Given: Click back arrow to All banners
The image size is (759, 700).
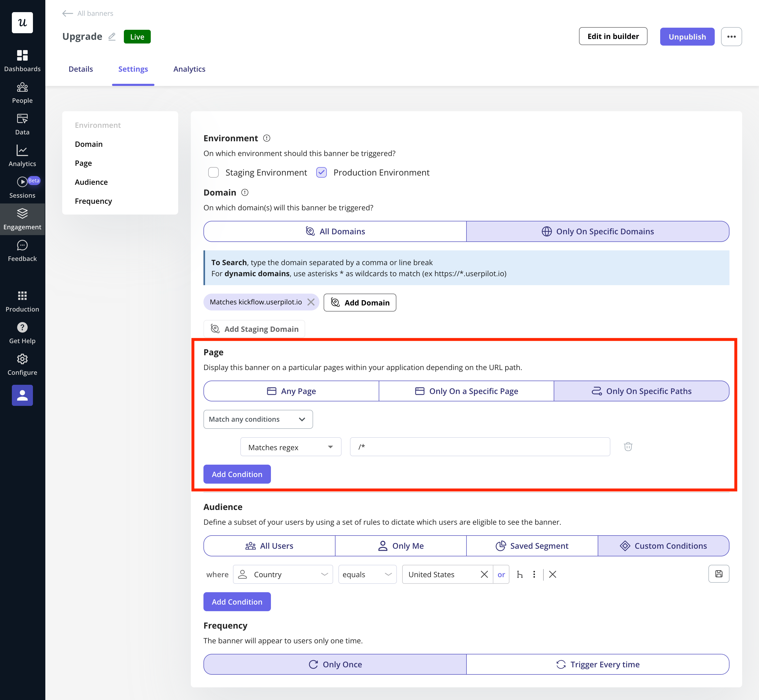Looking at the screenshot, I should [x=67, y=13].
